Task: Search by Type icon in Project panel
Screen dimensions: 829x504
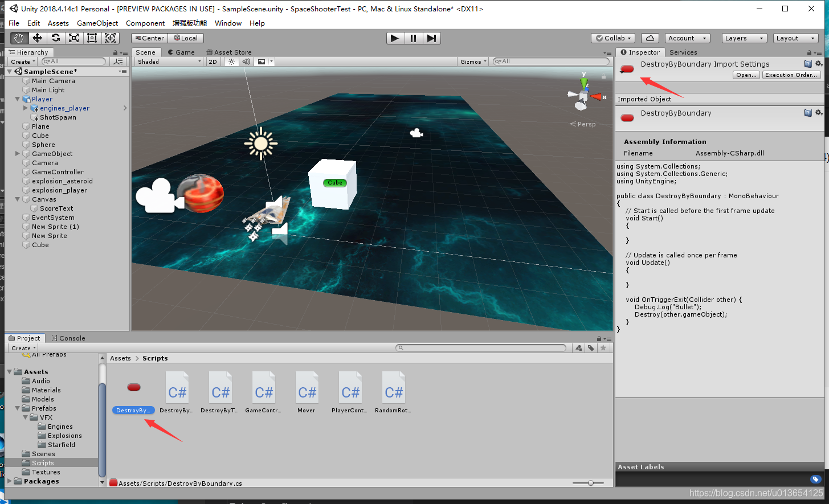Action: (x=579, y=348)
